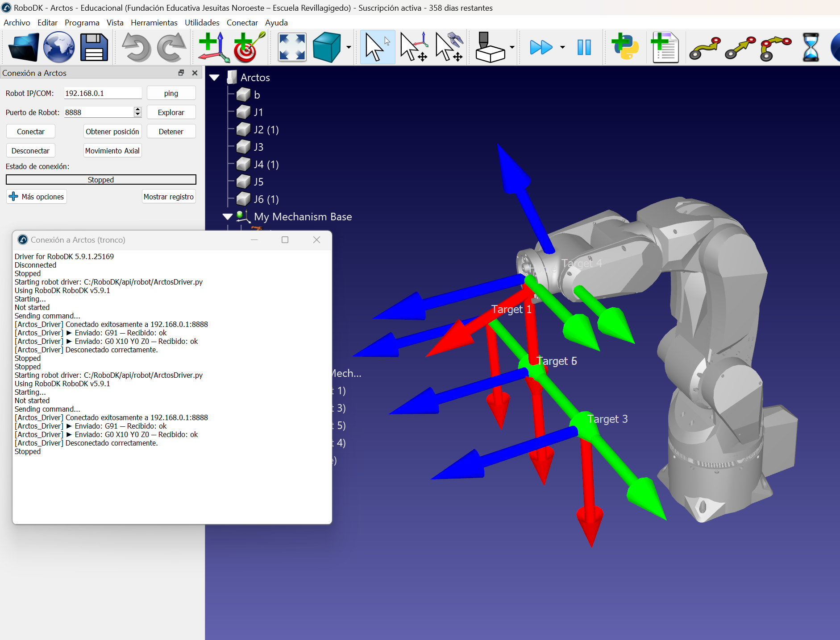Viewport: 840px width, 640px height.
Task: Increase the Puerto de Robot value
Action: (x=137, y=110)
